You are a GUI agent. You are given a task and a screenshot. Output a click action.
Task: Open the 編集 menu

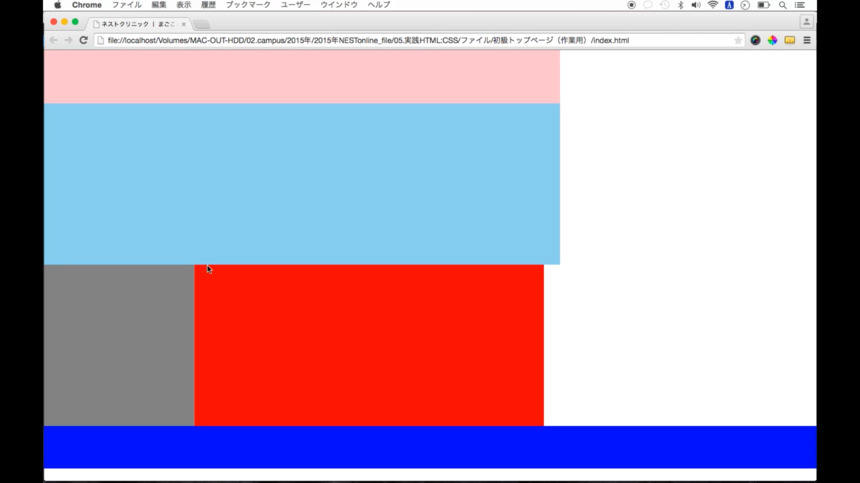tap(159, 5)
